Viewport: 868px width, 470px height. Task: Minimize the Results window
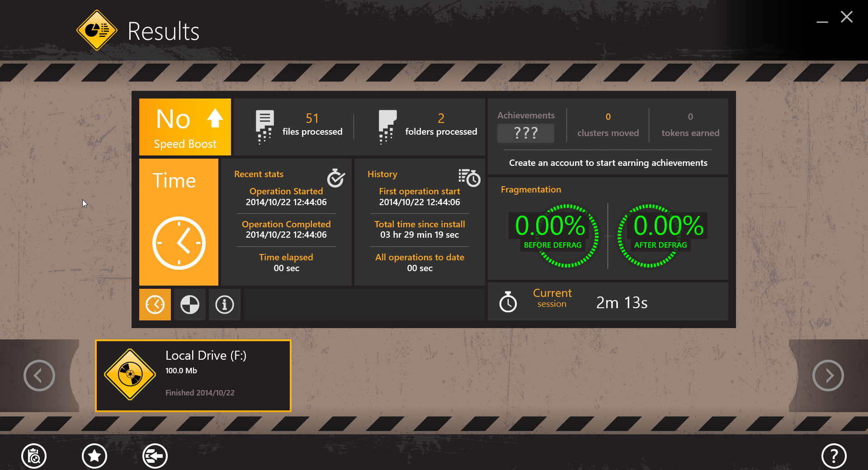tap(822, 21)
